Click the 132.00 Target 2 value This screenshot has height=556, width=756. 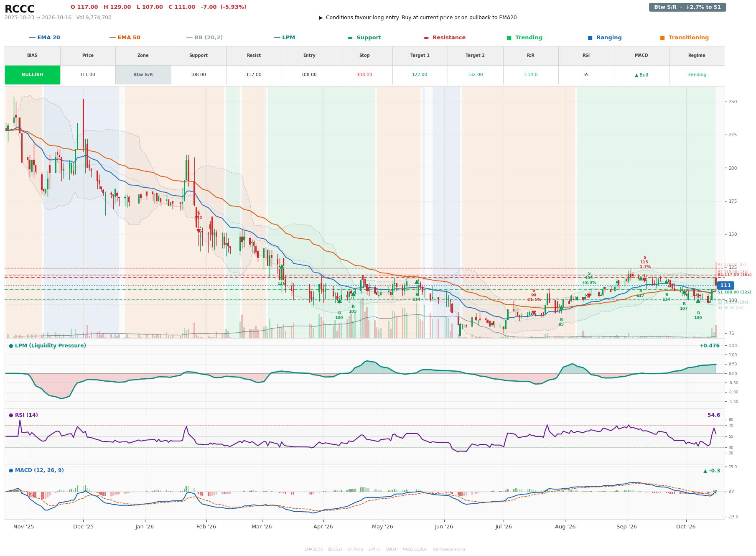coord(475,75)
